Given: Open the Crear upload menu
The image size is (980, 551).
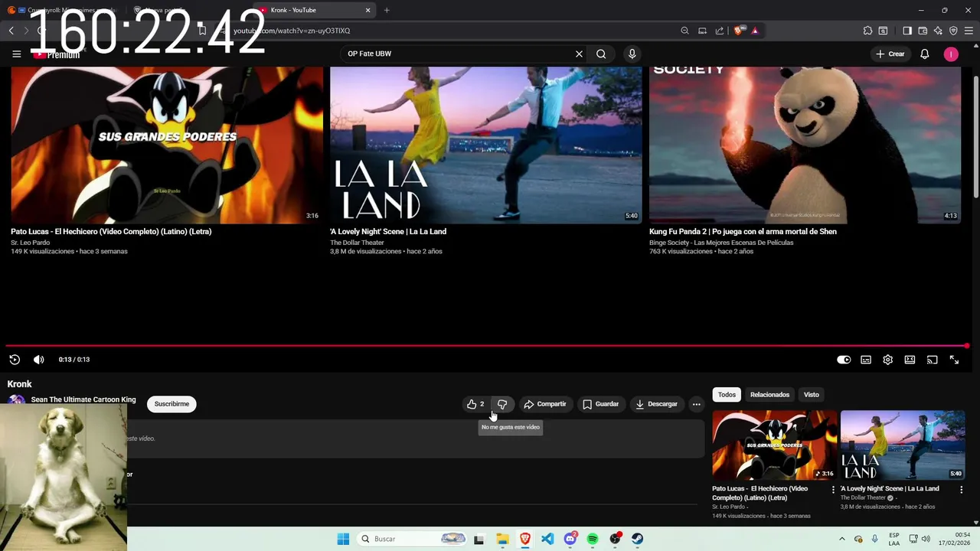Looking at the screenshot, I should coord(890,54).
